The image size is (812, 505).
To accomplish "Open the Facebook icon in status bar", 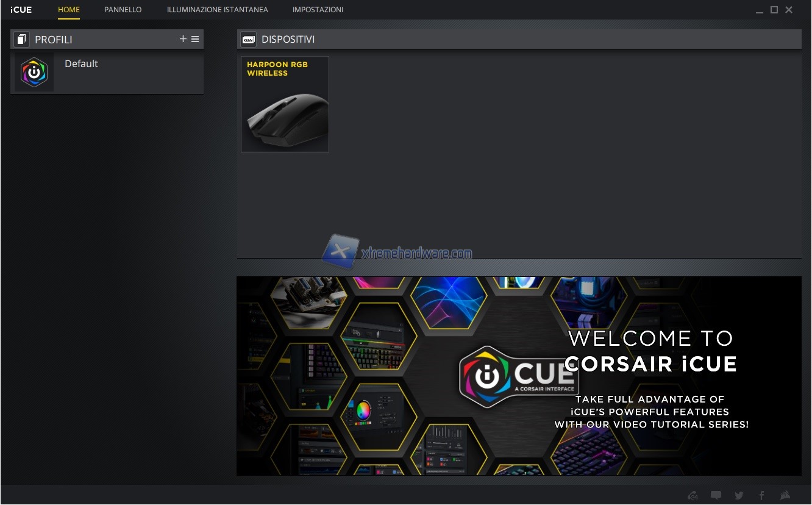I will pyautogui.click(x=761, y=495).
